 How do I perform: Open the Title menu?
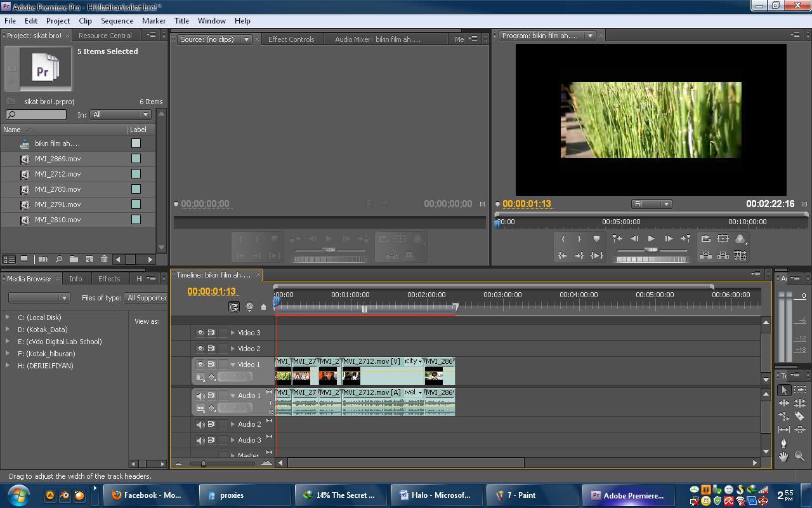coord(181,20)
